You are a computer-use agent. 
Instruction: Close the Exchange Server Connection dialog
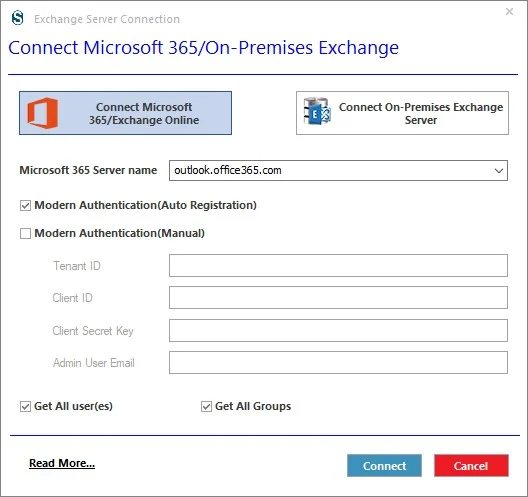tap(509, 12)
